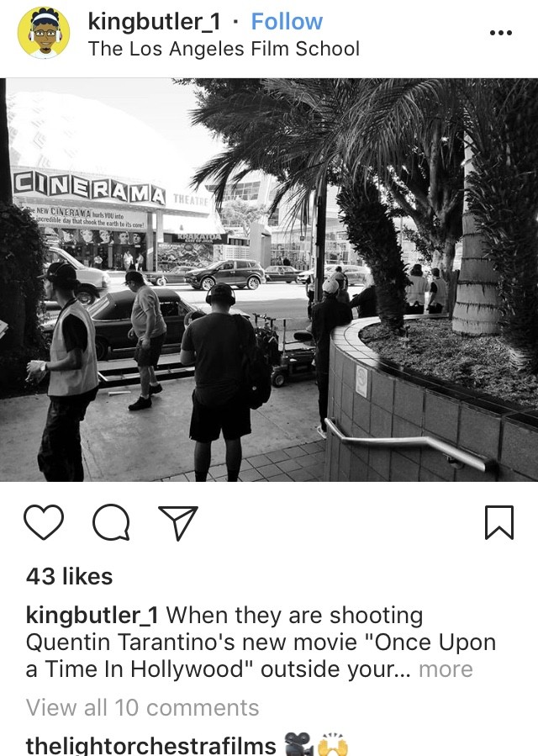Image resolution: width=538 pixels, height=756 pixels.
Task: Open comments via speech bubble icon
Action: click(111, 522)
